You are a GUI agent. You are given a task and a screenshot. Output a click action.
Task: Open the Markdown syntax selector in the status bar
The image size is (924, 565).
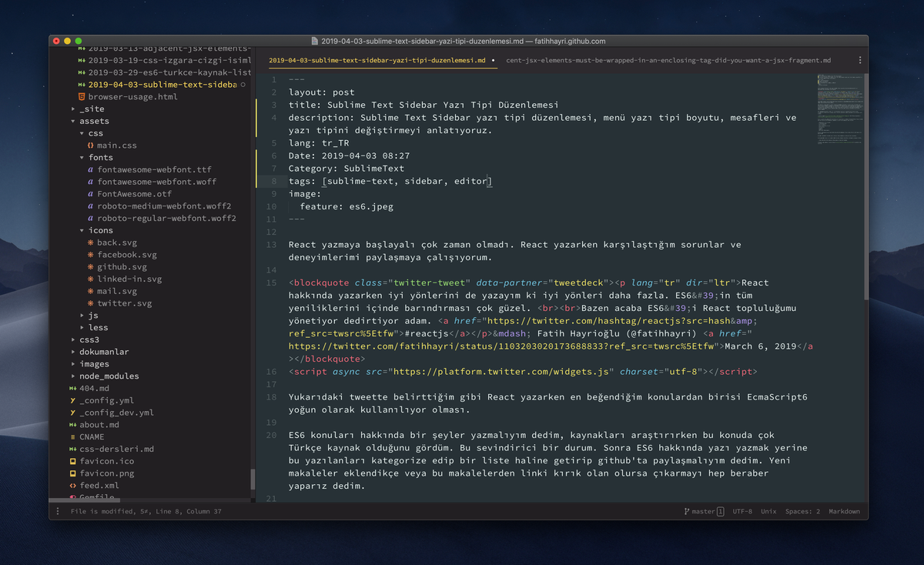click(x=844, y=510)
